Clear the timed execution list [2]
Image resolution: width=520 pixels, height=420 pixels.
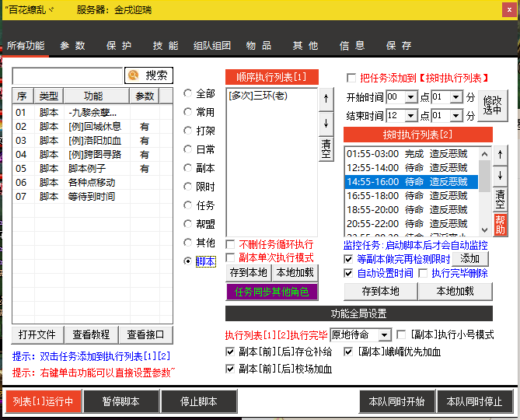pos(500,200)
